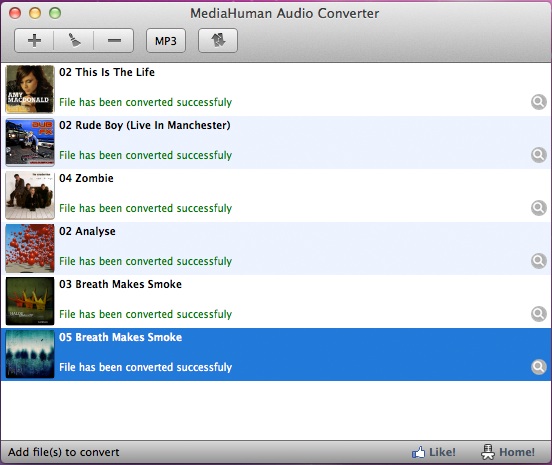Minimize the window with the yellow button
Screen dimensions: 552x465
[35, 13]
